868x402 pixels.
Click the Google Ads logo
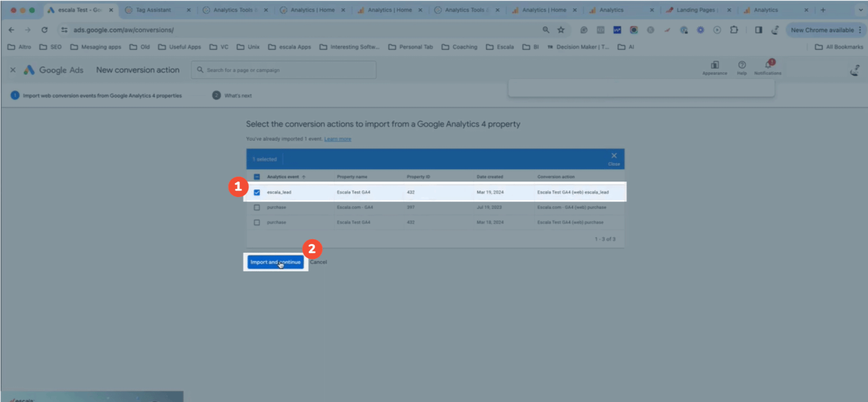click(x=54, y=70)
